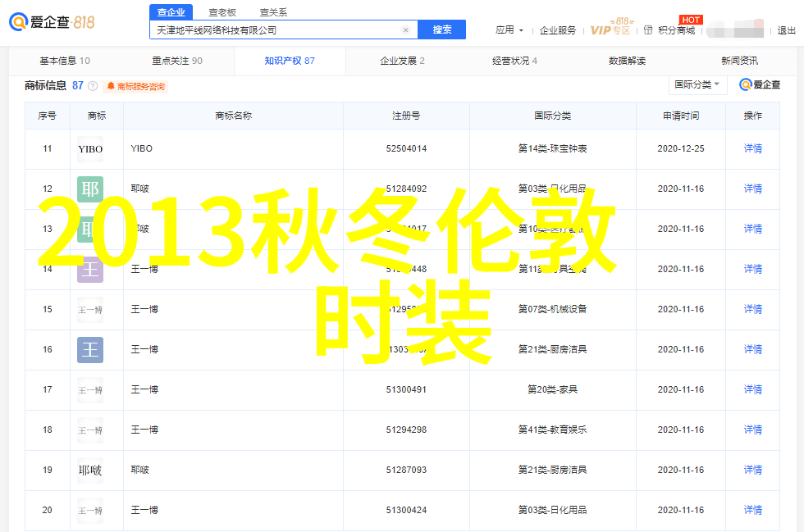
Task: Select 第41类-教育娱乐 classification cell
Action: click(552, 430)
